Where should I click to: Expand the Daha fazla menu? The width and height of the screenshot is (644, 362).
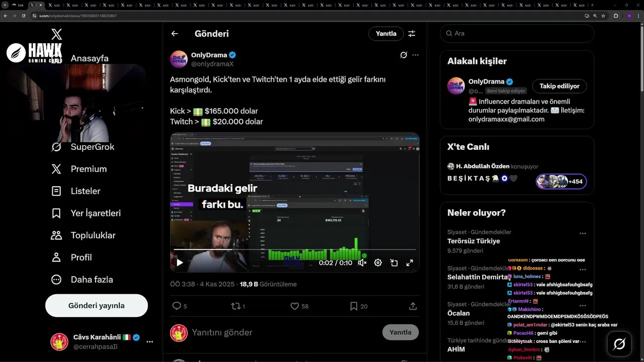[x=82, y=280]
